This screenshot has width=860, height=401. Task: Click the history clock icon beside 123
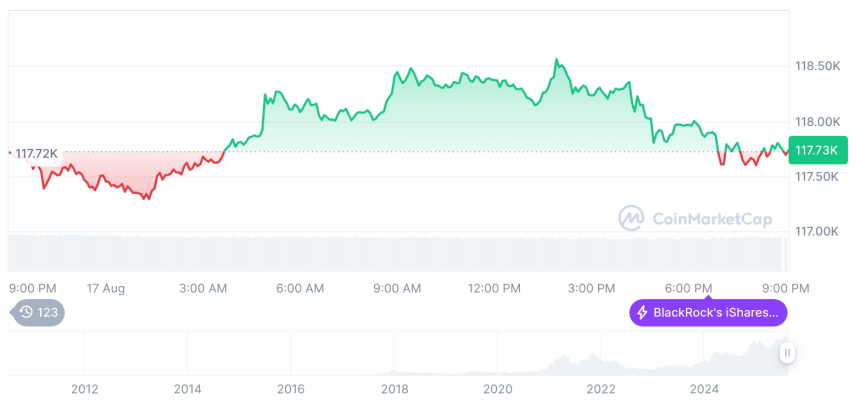(26, 313)
